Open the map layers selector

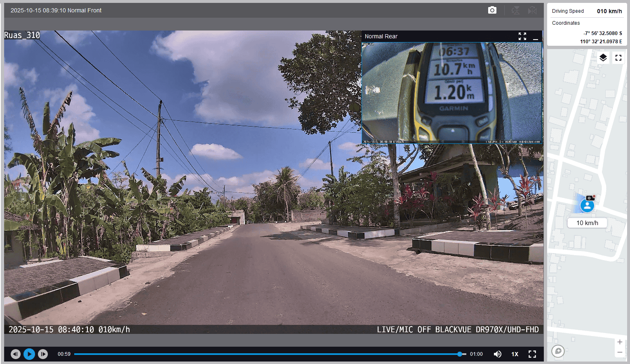click(x=603, y=58)
